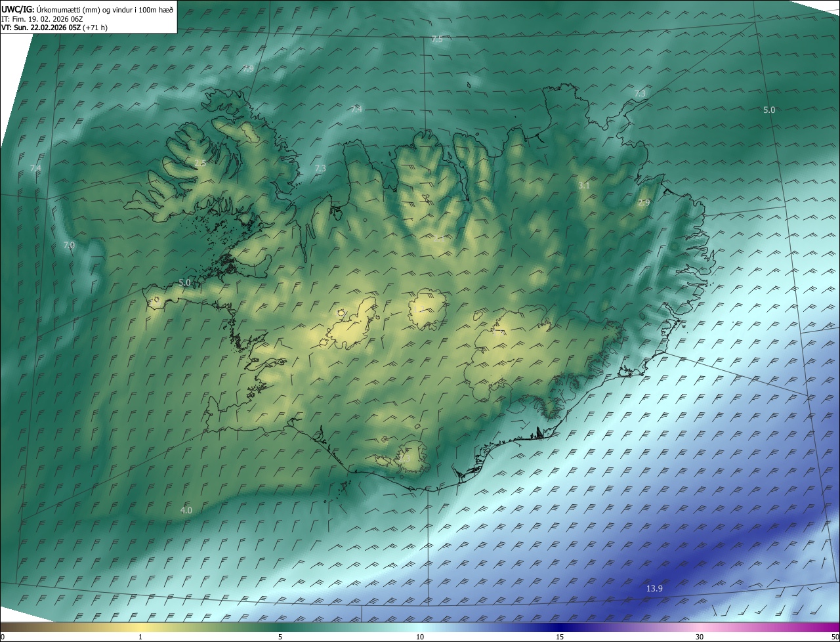The image size is (840, 642).
Task: Click the '(+71 h)' forecast offset
Action: pos(96,28)
